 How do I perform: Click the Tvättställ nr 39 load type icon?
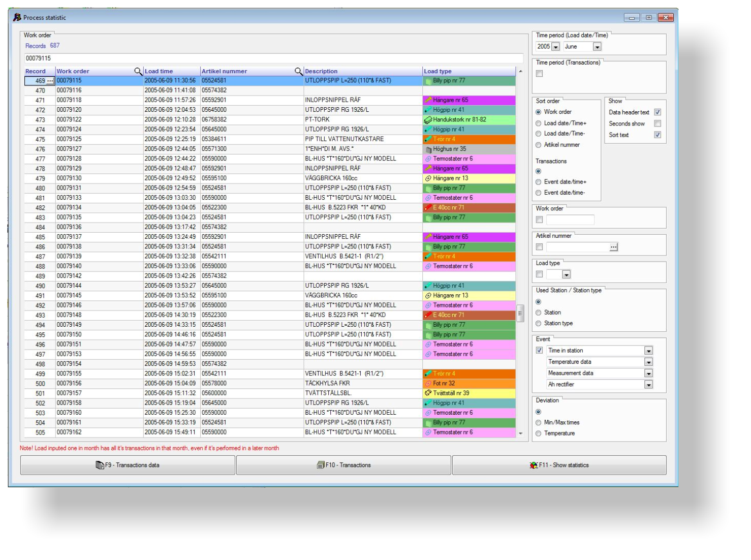(428, 393)
